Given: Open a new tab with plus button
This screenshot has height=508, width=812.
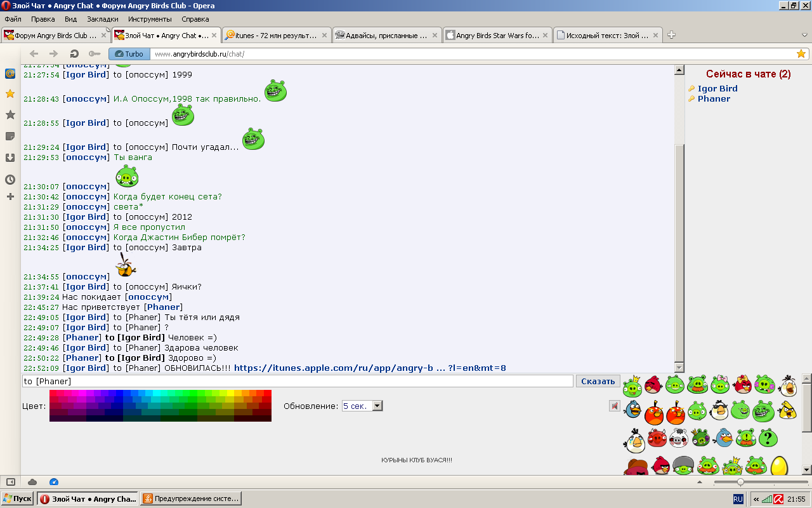Looking at the screenshot, I should (672, 36).
